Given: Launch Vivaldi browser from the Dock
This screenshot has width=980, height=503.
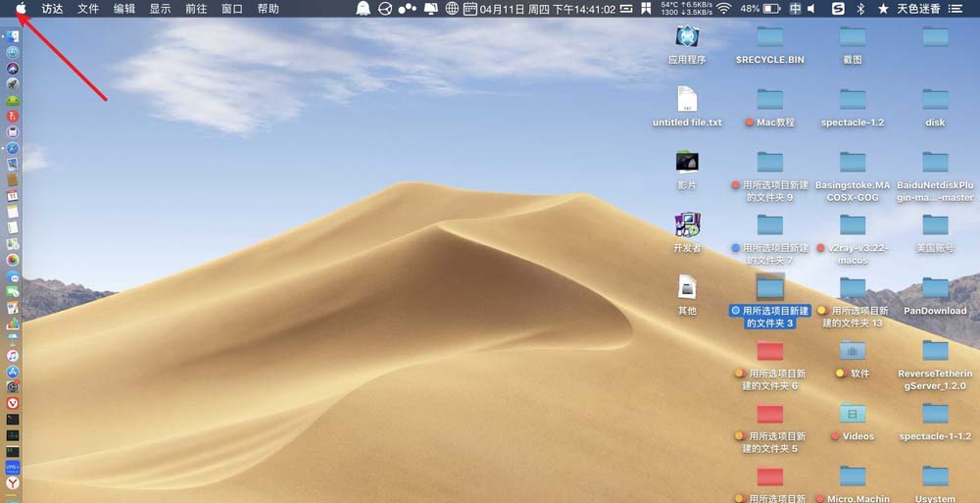Looking at the screenshot, I should pos(13,402).
